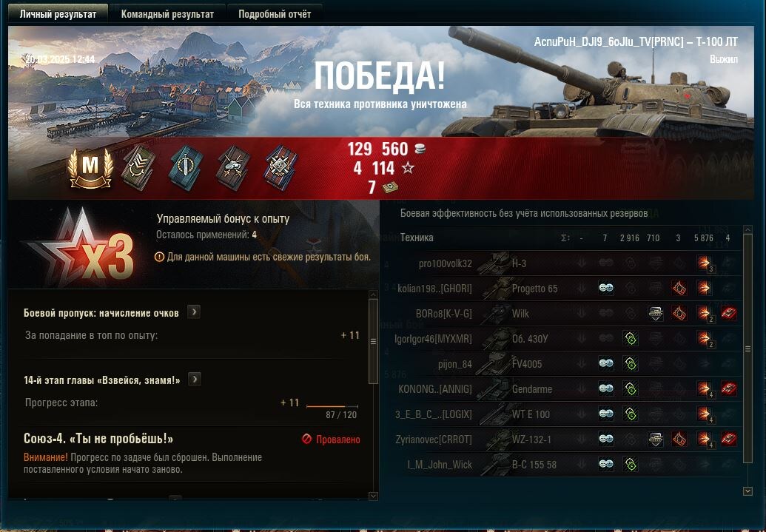Image resolution: width=766 pixels, height=532 pixels.
Task: Click the down arrow on right panel scrollbar
Action: pyautogui.click(x=747, y=491)
